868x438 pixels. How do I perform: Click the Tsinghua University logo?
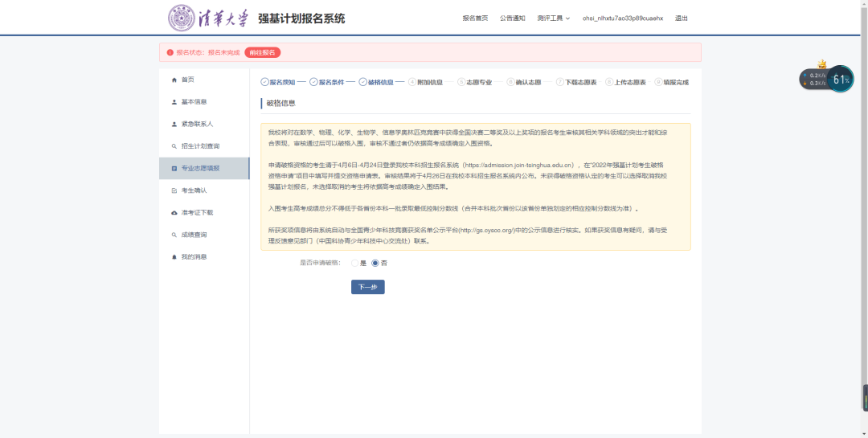click(209, 18)
